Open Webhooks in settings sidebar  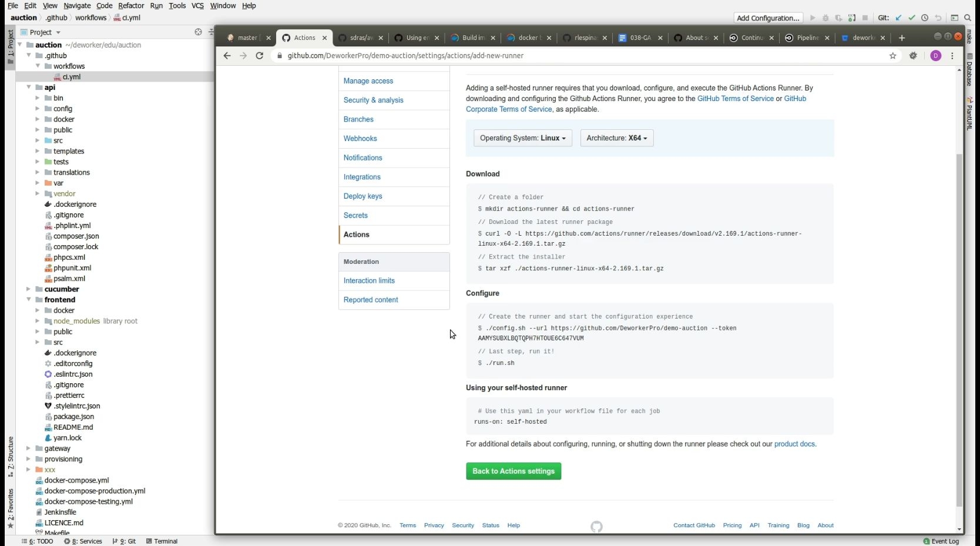coord(360,139)
